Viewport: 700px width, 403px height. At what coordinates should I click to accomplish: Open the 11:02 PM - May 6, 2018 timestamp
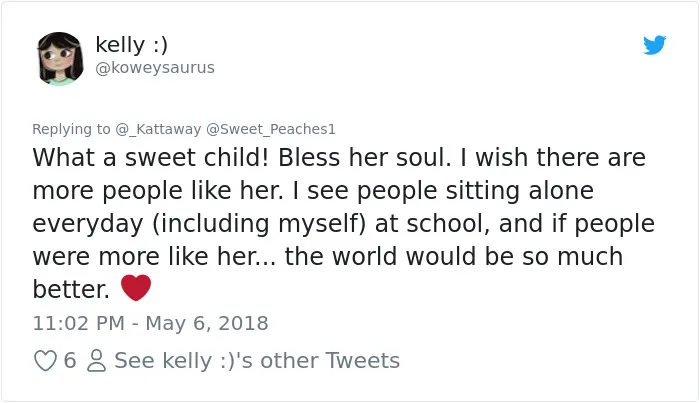pos(150,323)
